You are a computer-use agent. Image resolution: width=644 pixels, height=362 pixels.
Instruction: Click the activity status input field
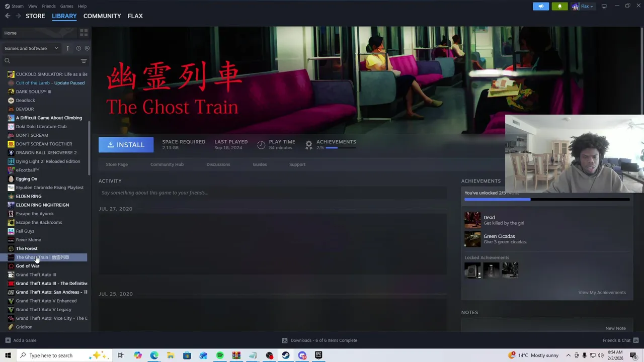point(273,193)
